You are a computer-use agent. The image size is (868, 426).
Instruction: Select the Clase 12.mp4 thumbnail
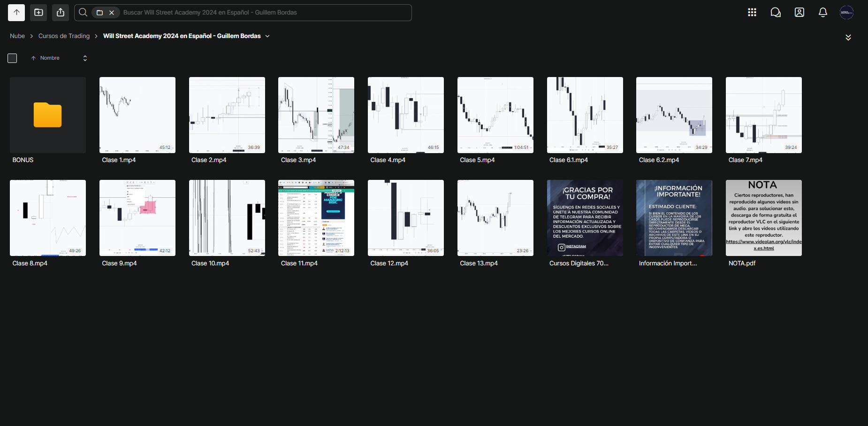[406, 218]
